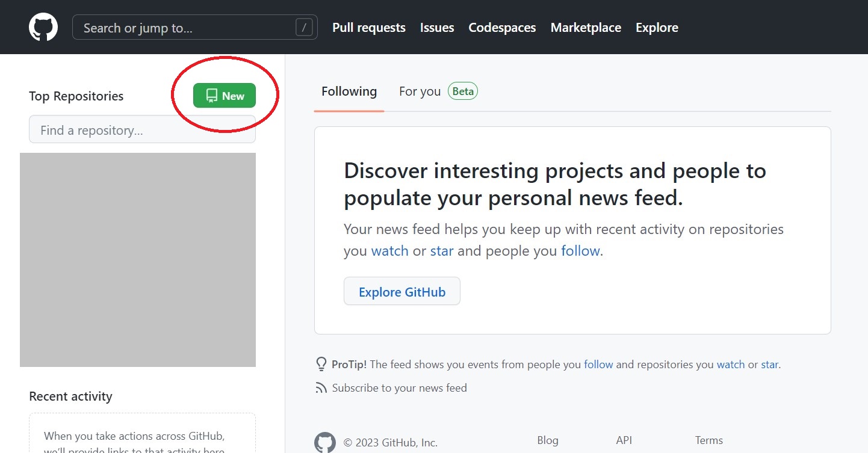
Task: Click the slash shortcut icon in search bar
Action: pos(305,28)
